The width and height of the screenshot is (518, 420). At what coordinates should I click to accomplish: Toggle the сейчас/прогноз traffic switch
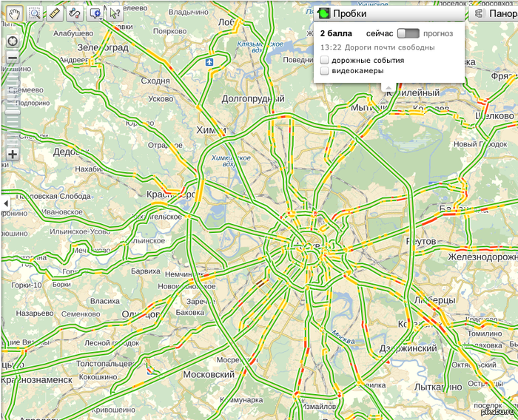[x=408, y=33]
